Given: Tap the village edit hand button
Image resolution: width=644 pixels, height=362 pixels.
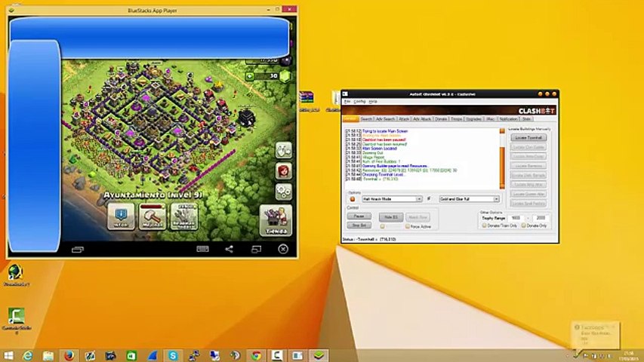Looking at the screenshot, I should (283, 150).
